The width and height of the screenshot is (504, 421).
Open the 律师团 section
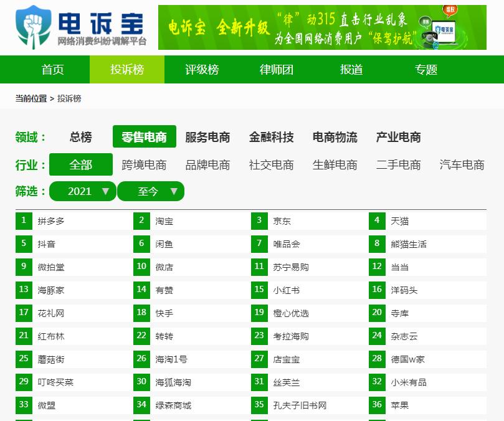pos(275,70)
